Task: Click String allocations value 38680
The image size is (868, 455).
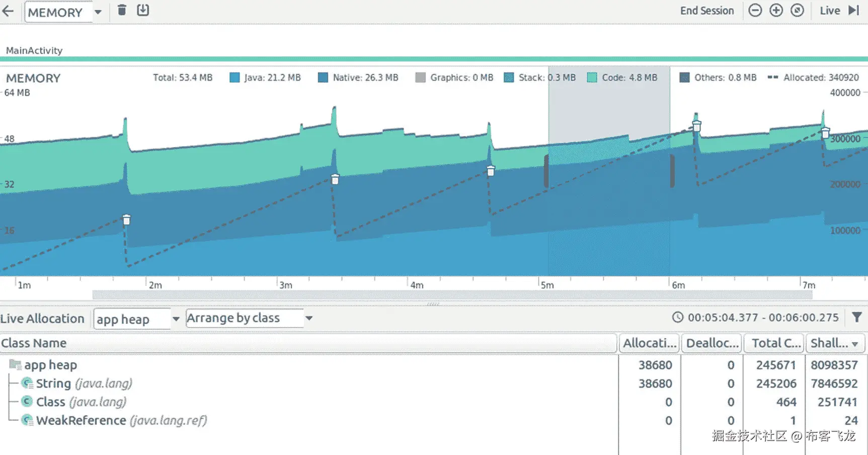Action: (x=655, y=384)
